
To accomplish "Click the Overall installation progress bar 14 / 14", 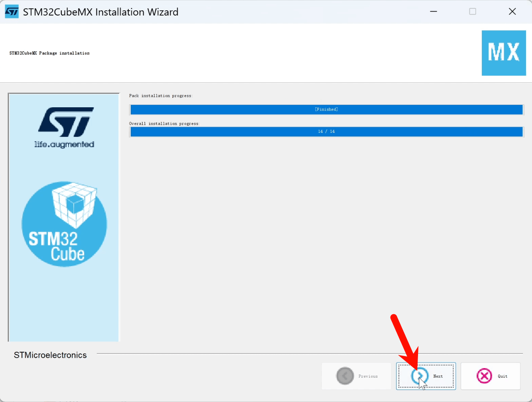I will [326, 132].
